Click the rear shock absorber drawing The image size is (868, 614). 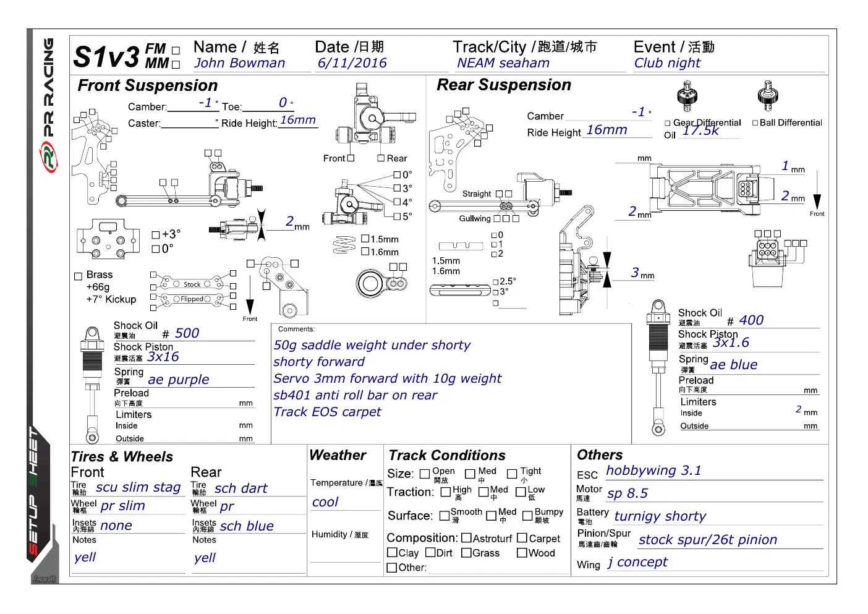click(658, 369)
